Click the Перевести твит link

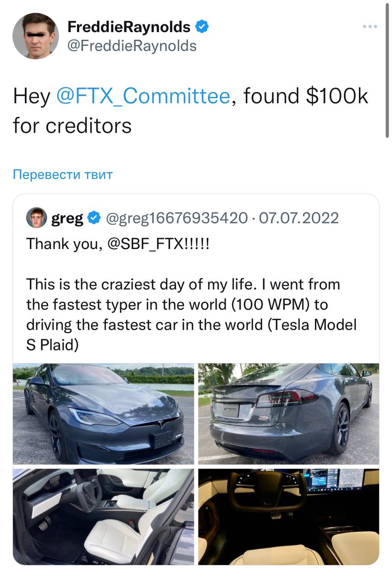coord(63,174)
